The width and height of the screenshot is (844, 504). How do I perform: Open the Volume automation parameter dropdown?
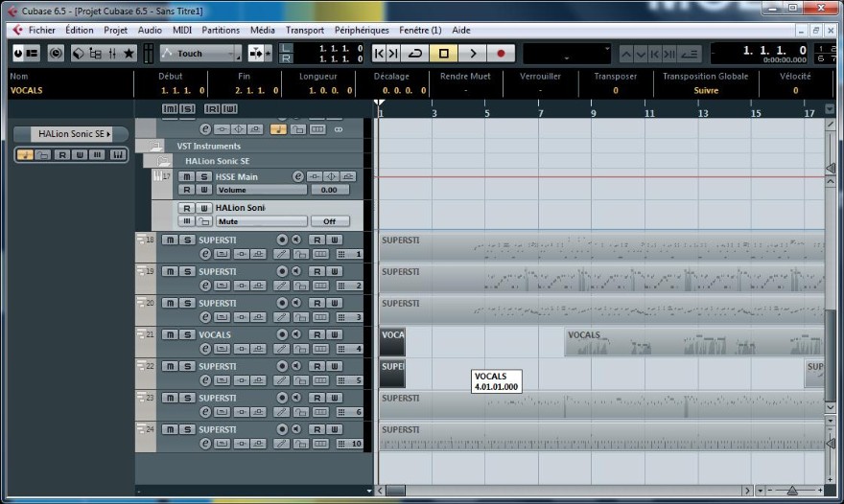tap(262, 190)
